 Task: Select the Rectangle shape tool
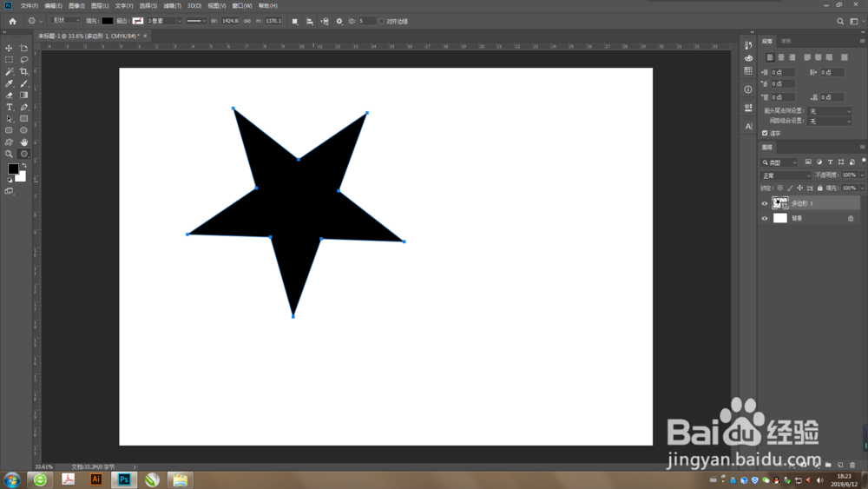point(23,118)
